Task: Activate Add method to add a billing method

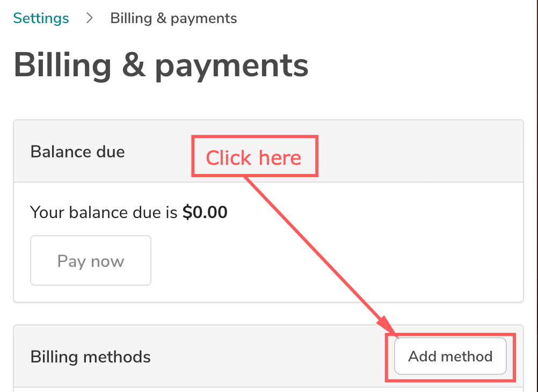Action: 450,356
